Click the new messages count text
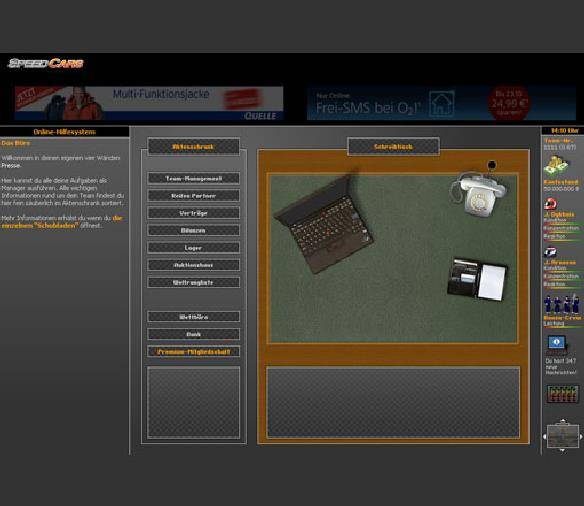 [x=561, y=366]
